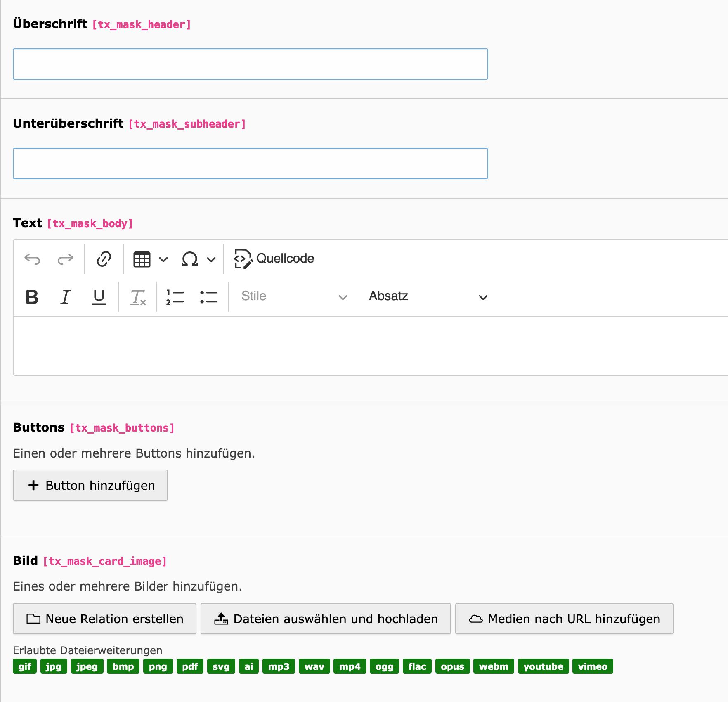Insert a bulleted list

pos(208,297)
